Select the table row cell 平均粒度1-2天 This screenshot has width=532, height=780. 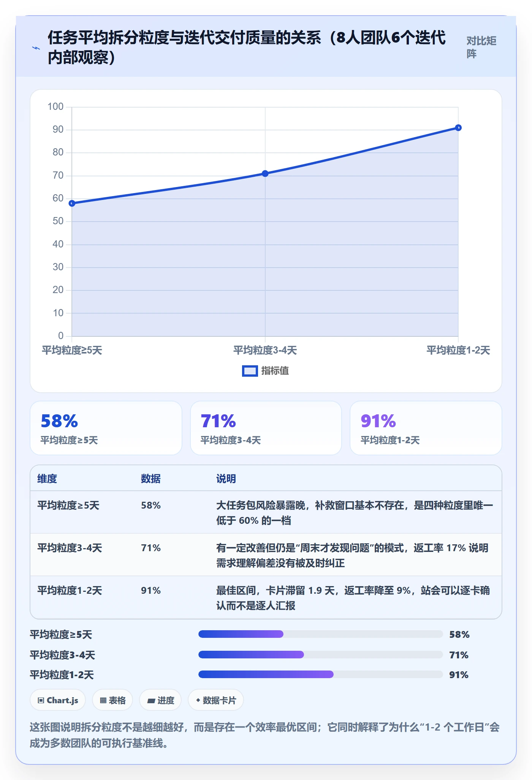click(x=70, y=590)
